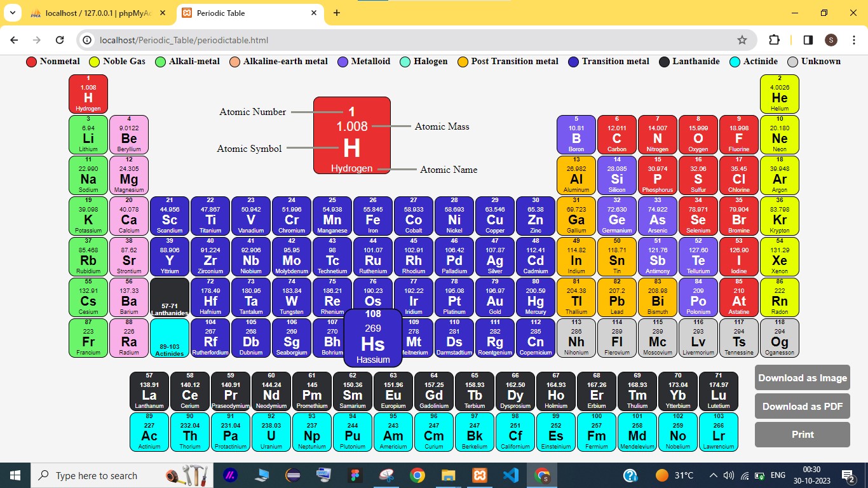Show hidden system tray icons

click(713, 475)
